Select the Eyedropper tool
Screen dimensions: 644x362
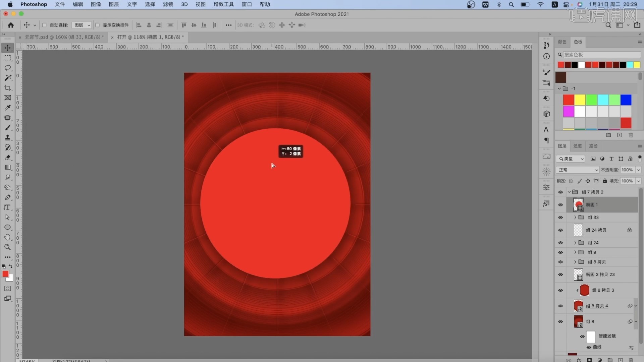(7, 108)
